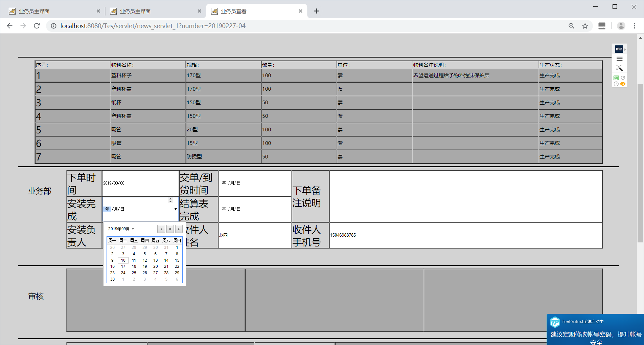Choose day 13 from the date picker
Viewport: 644px width, 345px height.
coord(155,260)
